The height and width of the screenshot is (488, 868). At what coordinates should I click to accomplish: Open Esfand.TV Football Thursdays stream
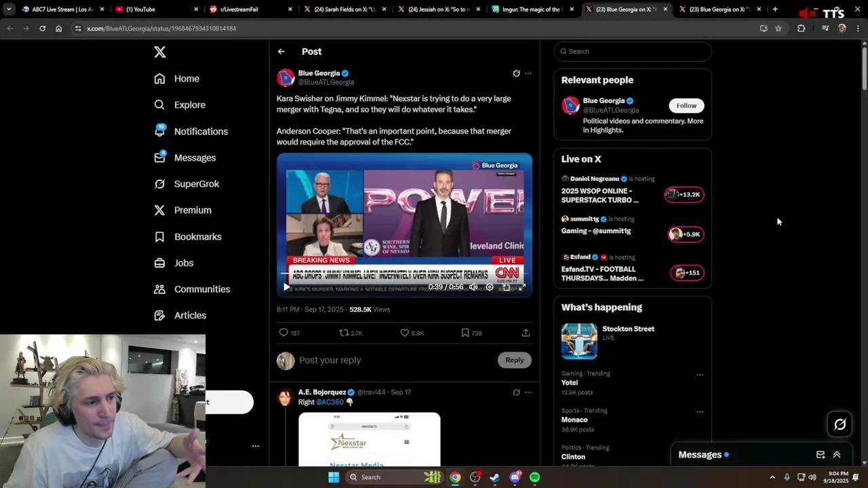pos(633,268)
